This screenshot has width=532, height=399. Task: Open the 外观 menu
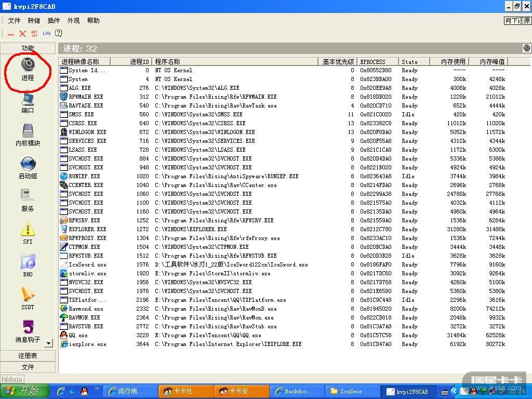73,21
